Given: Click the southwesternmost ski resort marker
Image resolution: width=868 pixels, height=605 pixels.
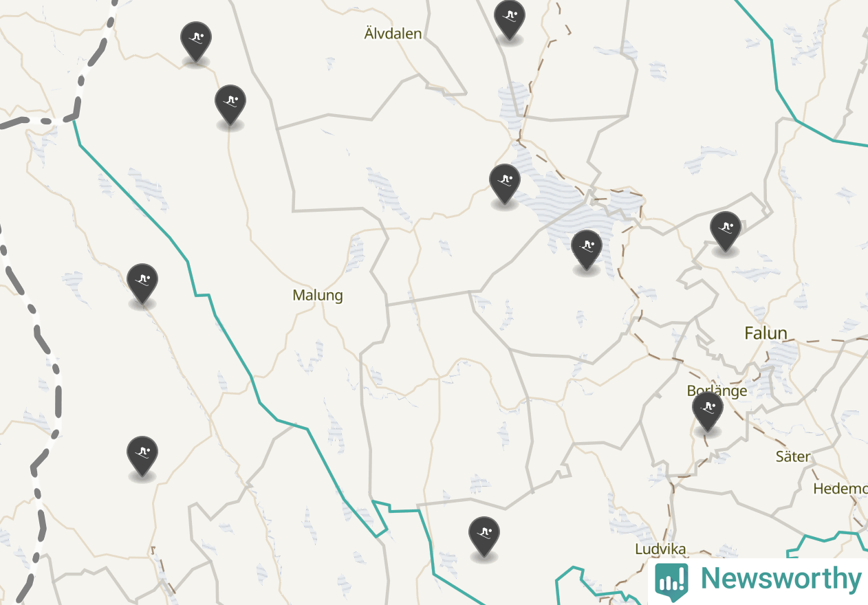Looking at the screenshot, I should click(143, 454).
